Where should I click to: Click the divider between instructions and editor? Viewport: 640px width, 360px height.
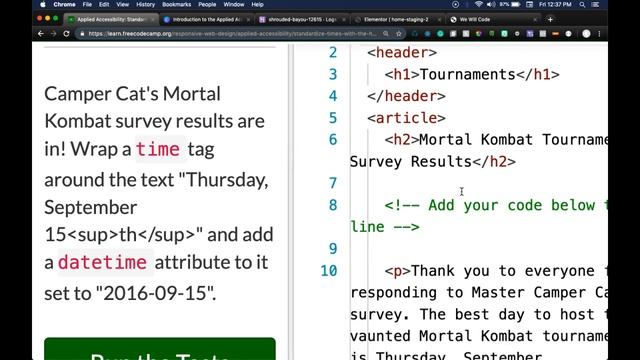(x=291, y=202)
